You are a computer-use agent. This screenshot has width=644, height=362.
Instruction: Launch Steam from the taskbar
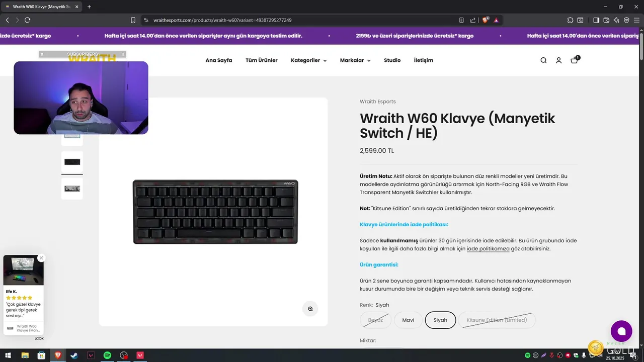click(74, 355)
